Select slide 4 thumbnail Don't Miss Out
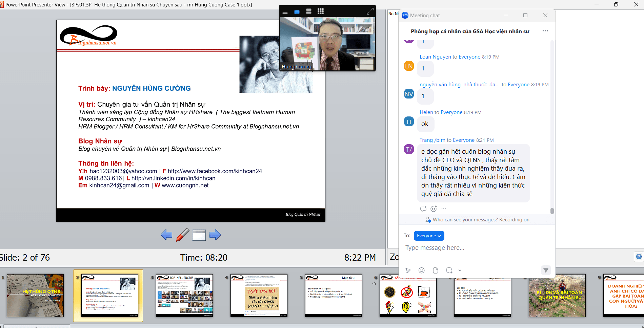The width and height of the screenshot is (644, 328). [x=259, y=296]
